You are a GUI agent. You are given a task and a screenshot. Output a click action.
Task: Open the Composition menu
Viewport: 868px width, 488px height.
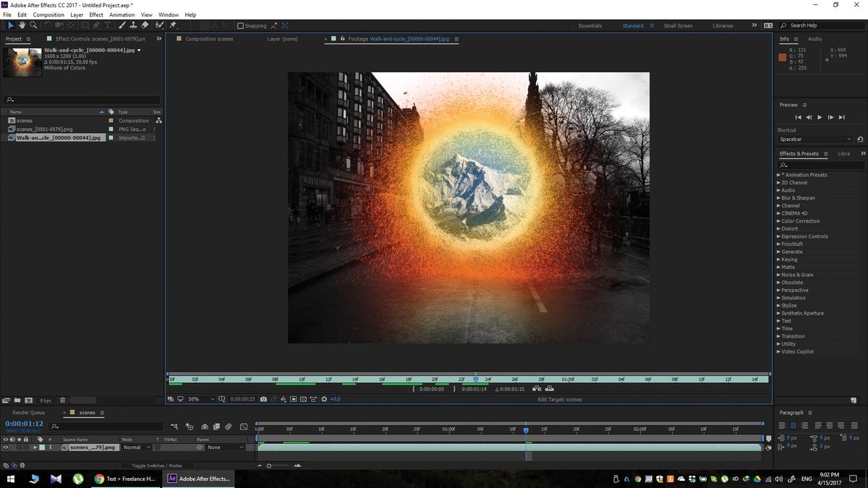click(x=48, y=14)
